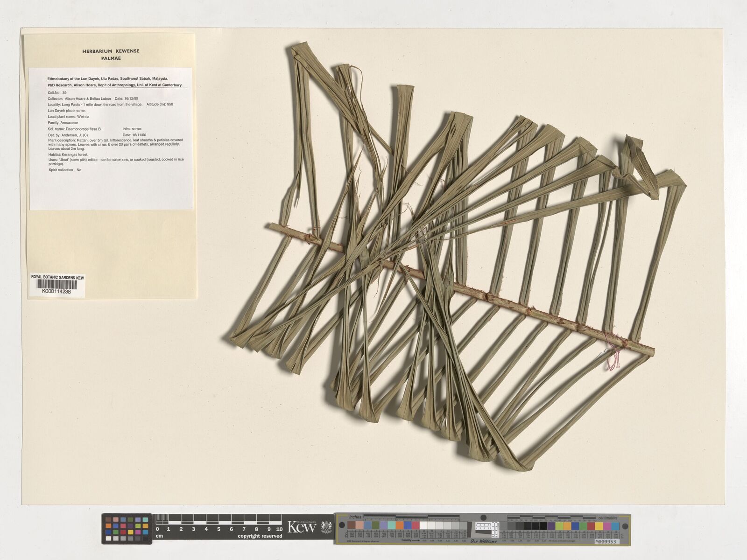
Task: Click the Kew logo on the scale bar
Action: point(302,527)
